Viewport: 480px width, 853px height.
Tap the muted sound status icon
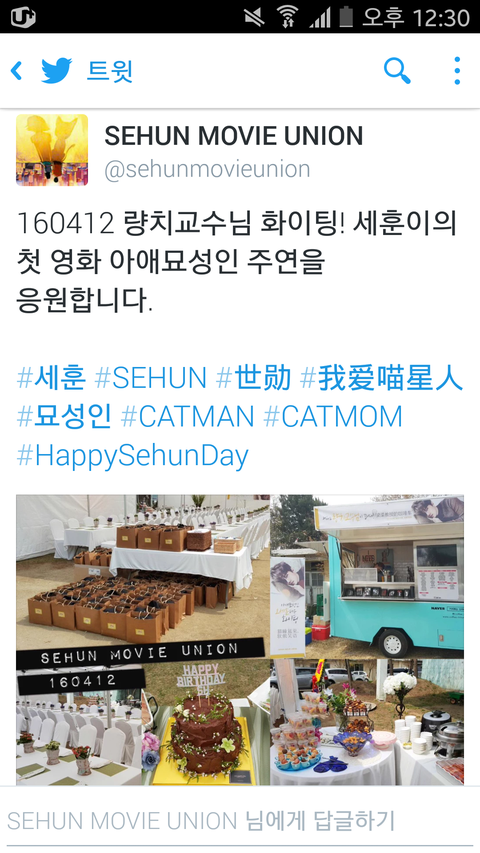255,17
